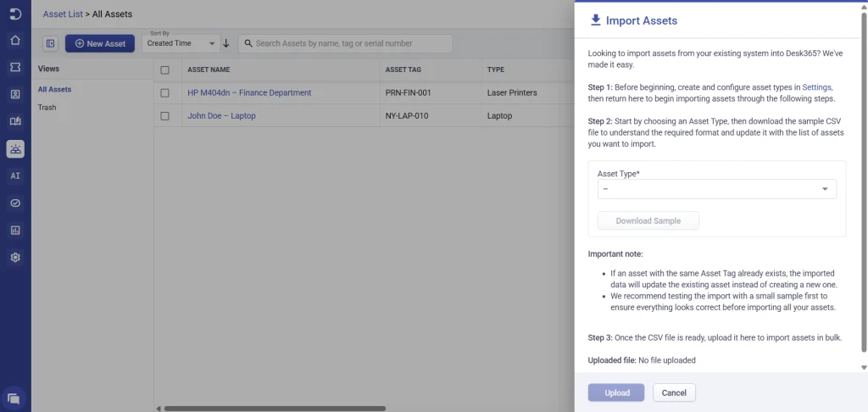Open the Reports chart icon
The image size is (868, 412).
tap(15, 230)
